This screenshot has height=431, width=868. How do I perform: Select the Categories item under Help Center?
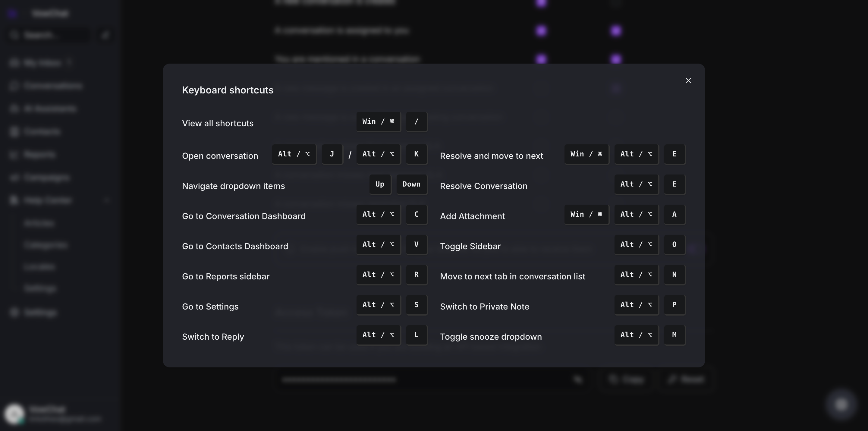[46, 245]
